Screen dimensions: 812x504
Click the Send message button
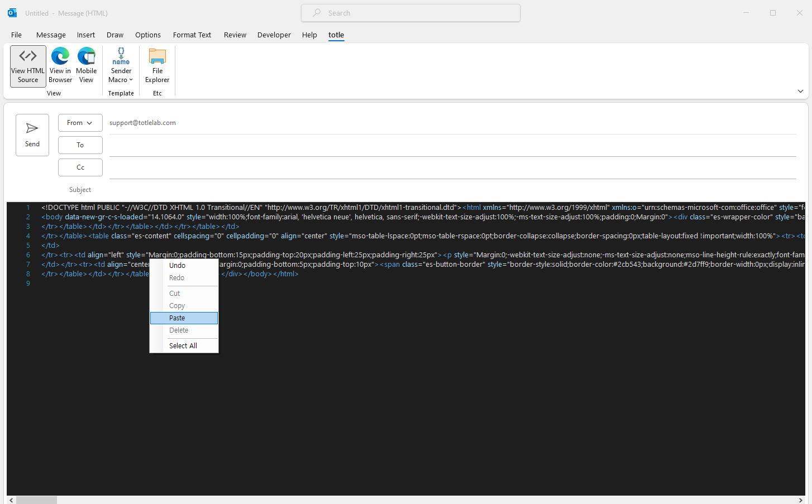(32, 135)
